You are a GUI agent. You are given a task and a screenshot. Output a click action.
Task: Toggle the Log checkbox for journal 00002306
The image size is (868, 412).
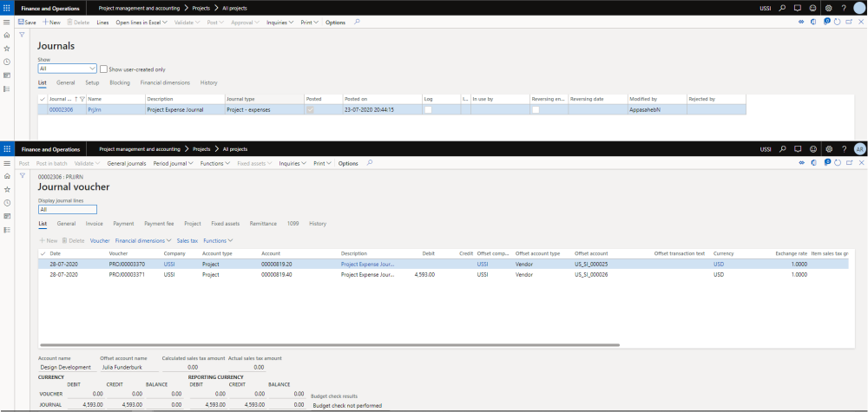click(x=428, y=109)
